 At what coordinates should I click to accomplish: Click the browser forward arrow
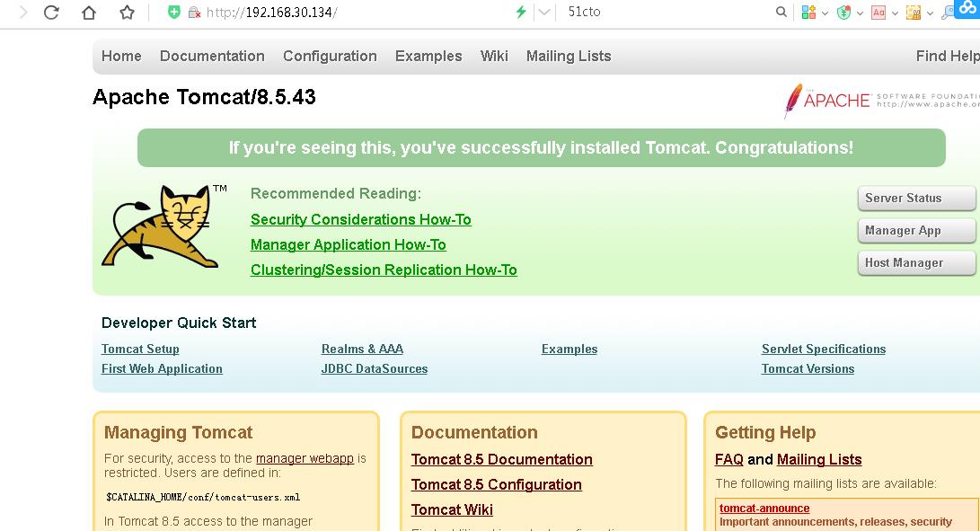coord(23,12)
